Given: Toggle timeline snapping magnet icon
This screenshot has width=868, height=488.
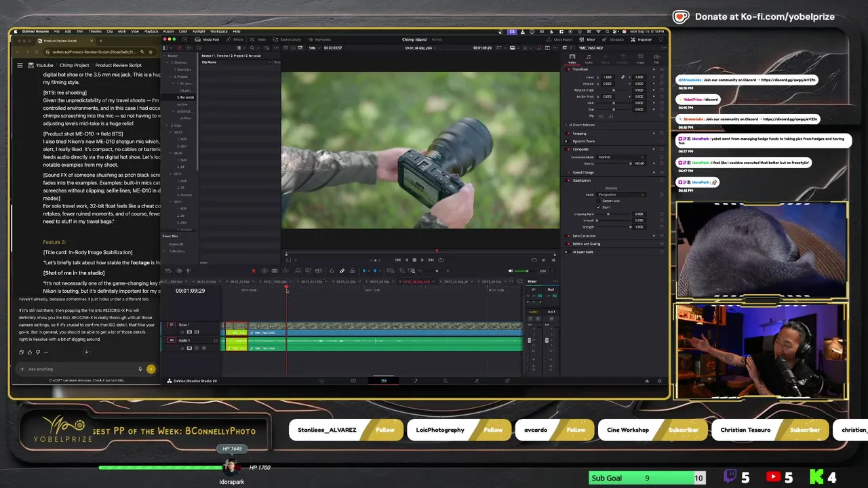Looking at the screenshot, I should pyautogui.click(x=332, y=271).
